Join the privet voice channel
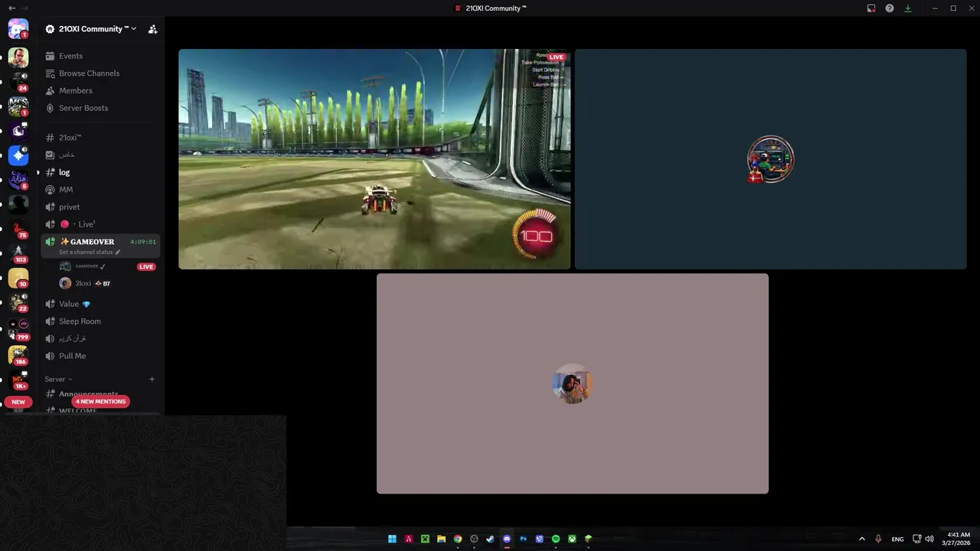This screenshot has height=551, width=980. (100, 207)
